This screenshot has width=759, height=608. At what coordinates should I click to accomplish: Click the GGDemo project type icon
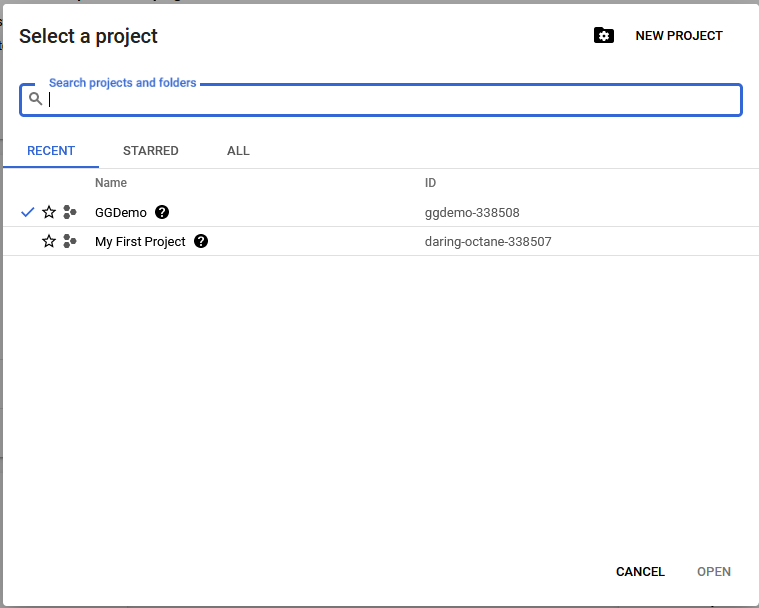click(69, 212)
